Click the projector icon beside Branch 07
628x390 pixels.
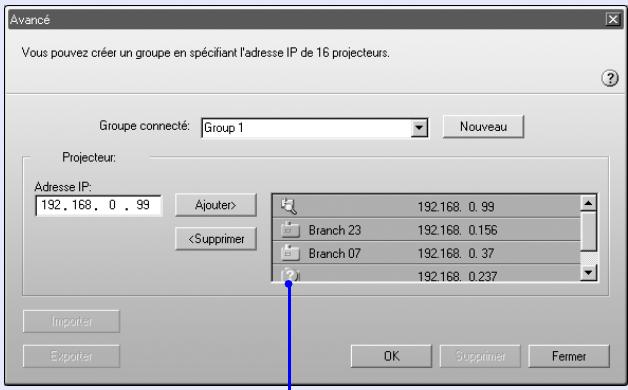290,253
